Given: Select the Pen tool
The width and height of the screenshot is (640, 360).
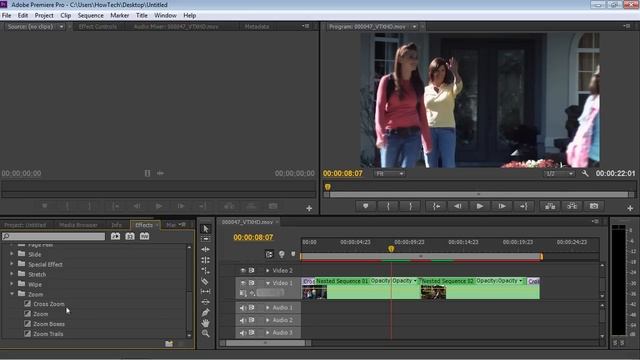Looking at the screenshot, I should [205, 313].
